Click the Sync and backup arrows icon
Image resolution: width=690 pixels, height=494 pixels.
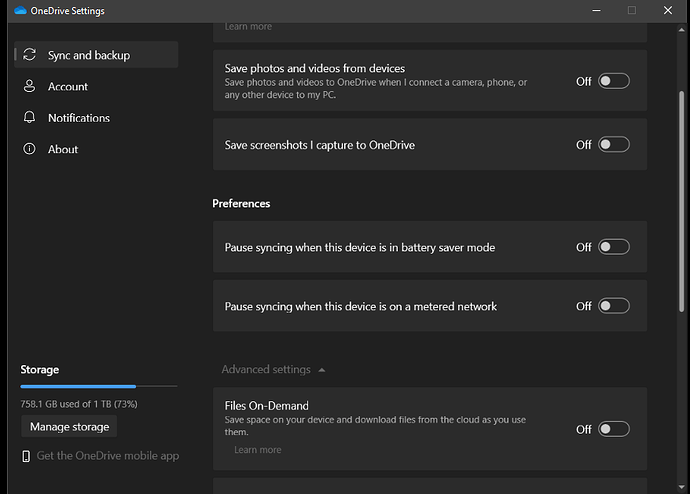point(29,55)
